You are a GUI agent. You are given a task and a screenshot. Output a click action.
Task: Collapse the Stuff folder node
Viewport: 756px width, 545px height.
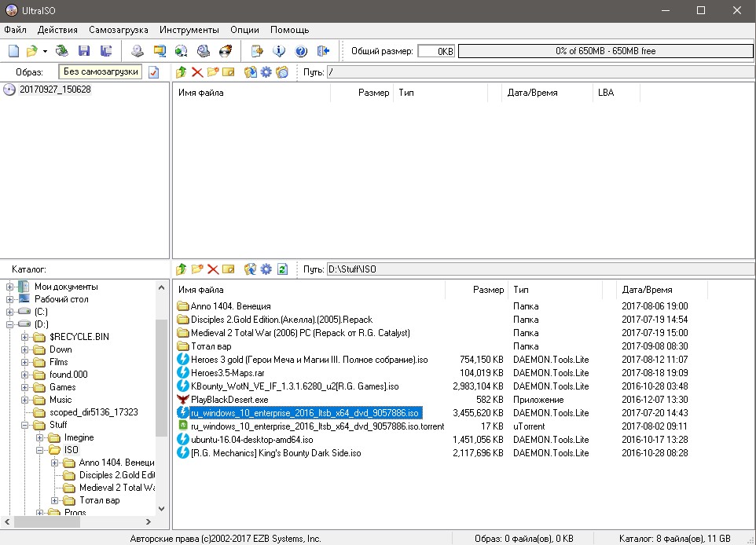pos(24,425)
